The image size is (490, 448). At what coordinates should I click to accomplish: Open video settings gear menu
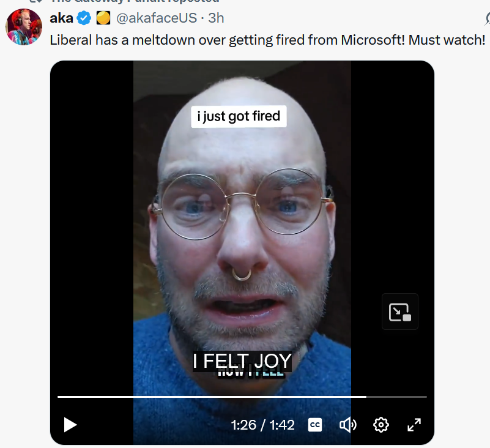[x=381, y=424]
